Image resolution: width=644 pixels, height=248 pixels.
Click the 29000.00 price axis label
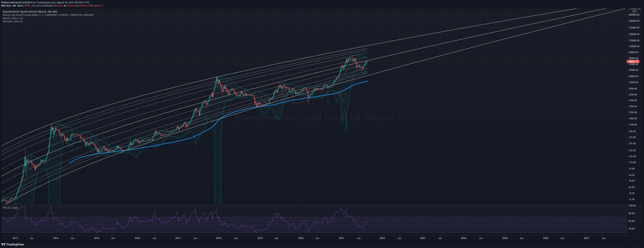(x=634, y=70)
